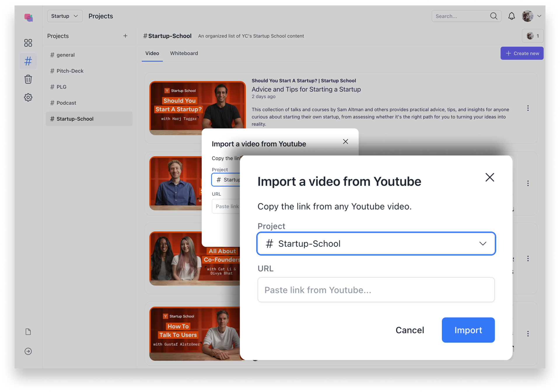Add a new project with plus icon

coord(125,36)
